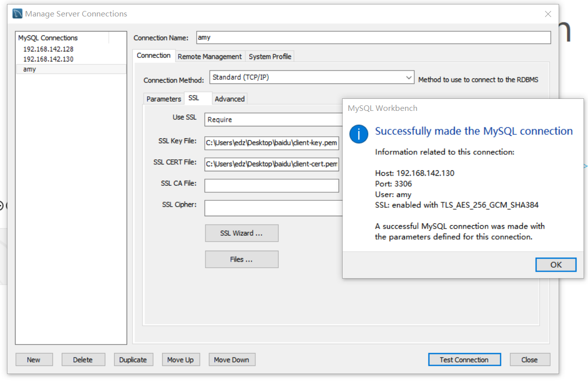The image size is (588, 386).
Task: Create a New connection
Action: [34, 360]
